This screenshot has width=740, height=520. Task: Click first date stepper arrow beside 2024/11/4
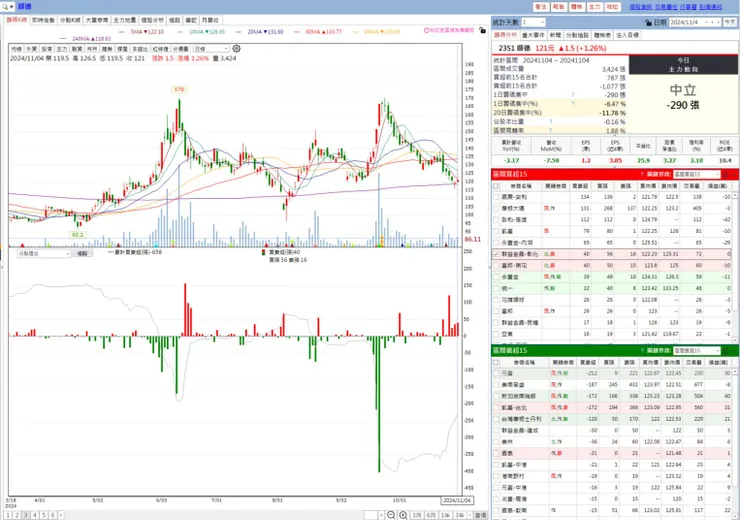click(x=706, y=22)
